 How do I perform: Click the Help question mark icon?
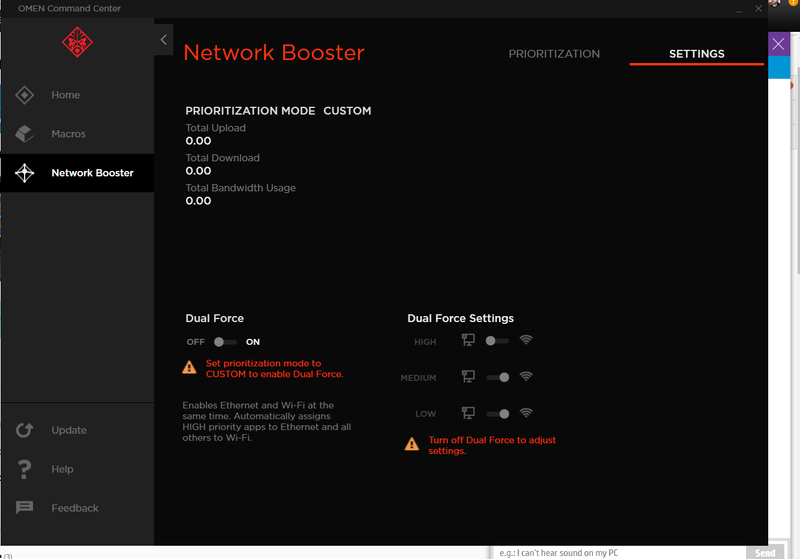(x=25, y=469)
